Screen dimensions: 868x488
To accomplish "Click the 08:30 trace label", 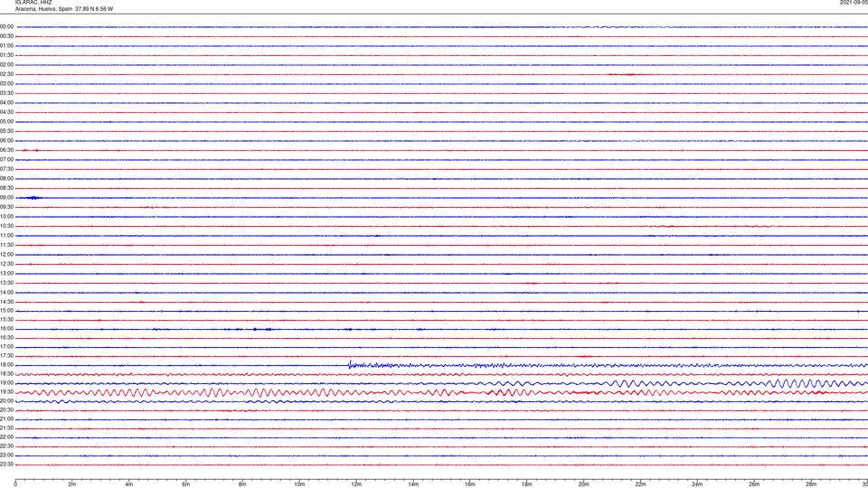I will click(6, 188).
